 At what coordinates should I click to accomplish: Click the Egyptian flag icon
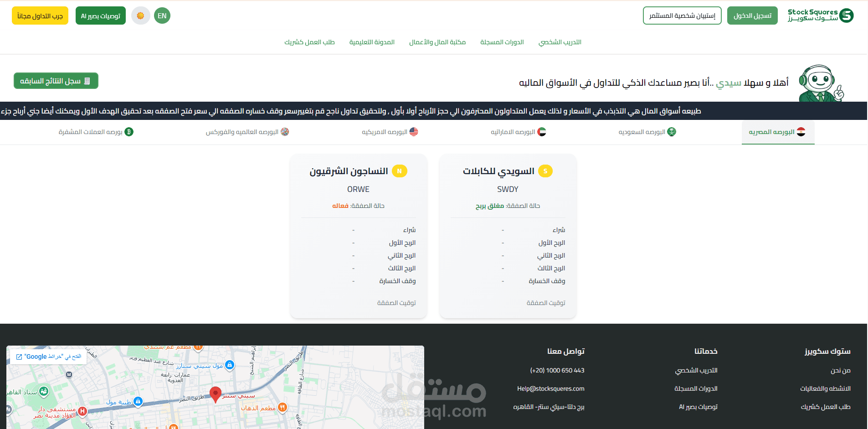pos(801,132)
